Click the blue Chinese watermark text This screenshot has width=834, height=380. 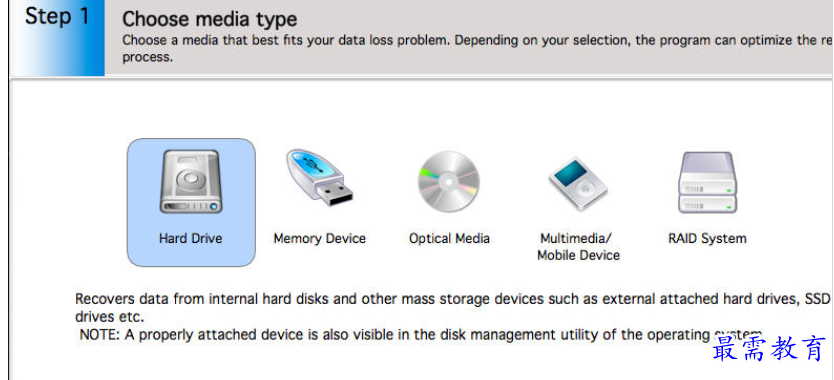tap(769, 349)
